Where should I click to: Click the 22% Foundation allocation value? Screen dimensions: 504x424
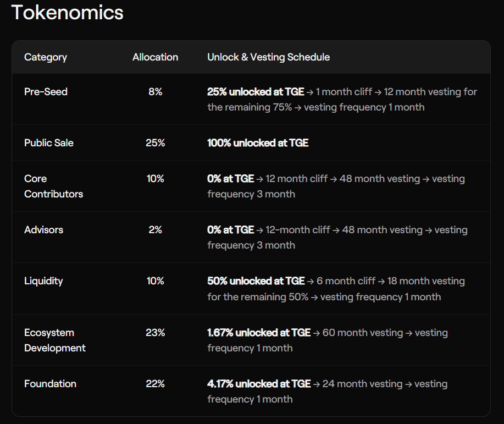(155, 384)
